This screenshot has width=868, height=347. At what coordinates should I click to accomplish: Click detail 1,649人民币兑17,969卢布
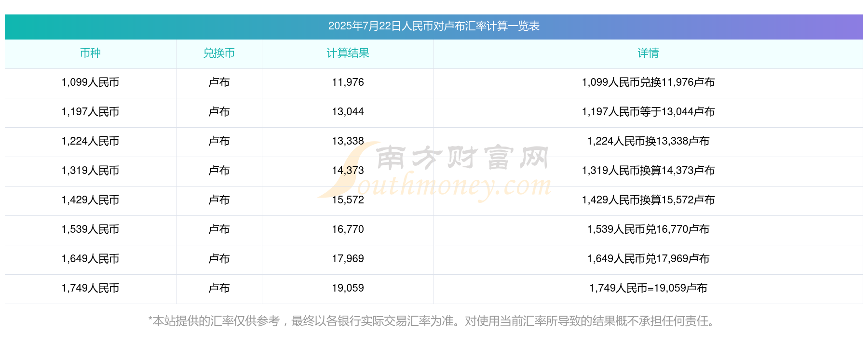click(x=648, y=259)
